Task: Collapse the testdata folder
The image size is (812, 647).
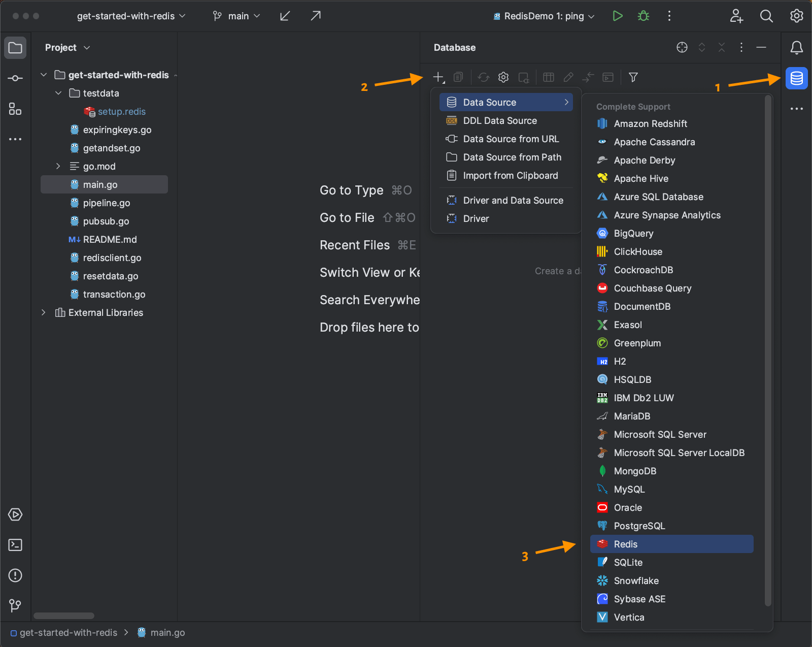Action: click(x=58, y=93)
